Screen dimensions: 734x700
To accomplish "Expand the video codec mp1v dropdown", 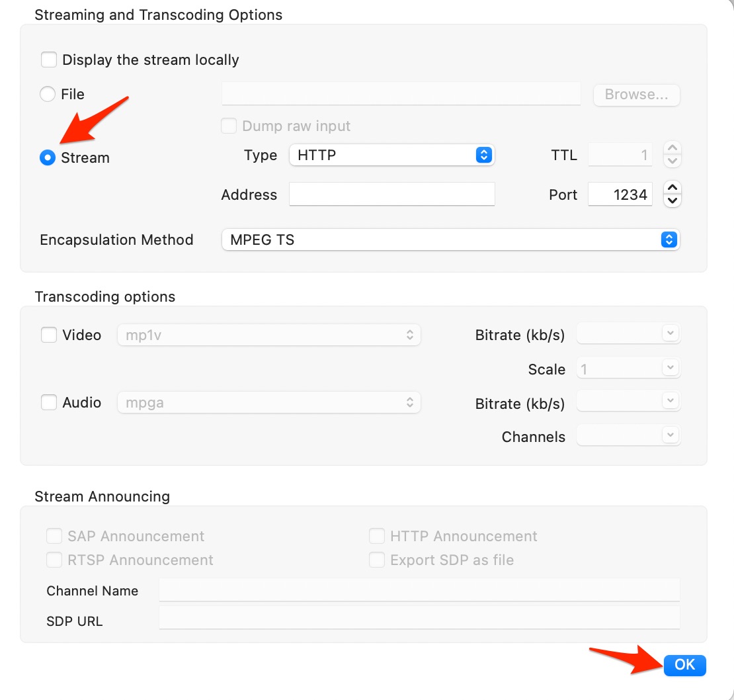I will [x=268, y=335].
